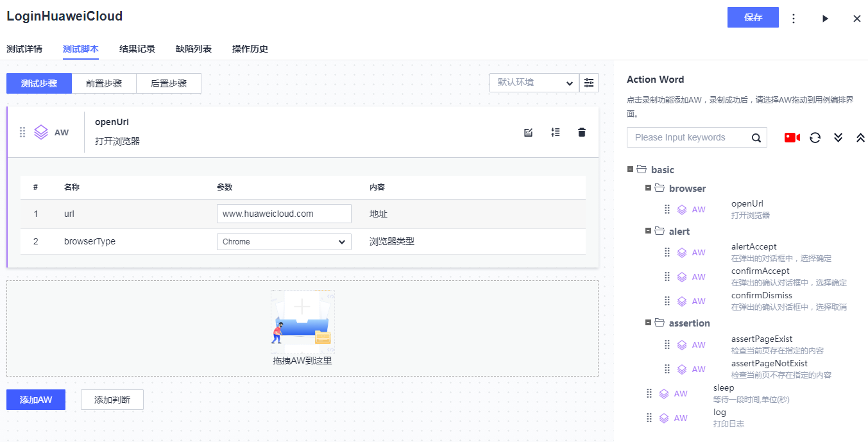
Task: Click the insert-step list icon on openUrl
Action: coord(556,132)
